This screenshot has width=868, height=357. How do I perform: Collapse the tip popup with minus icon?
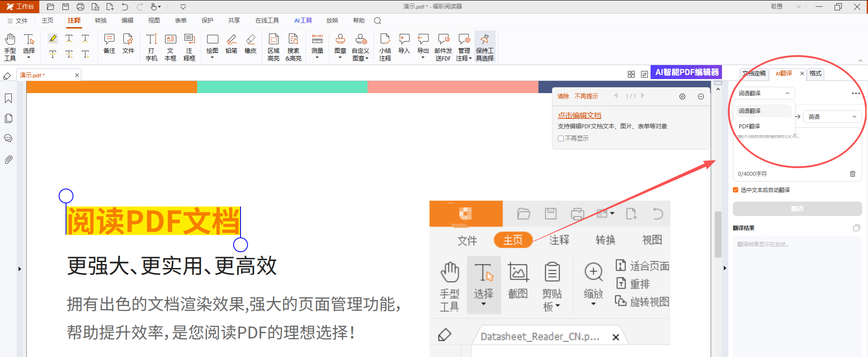tap(701, 96)
